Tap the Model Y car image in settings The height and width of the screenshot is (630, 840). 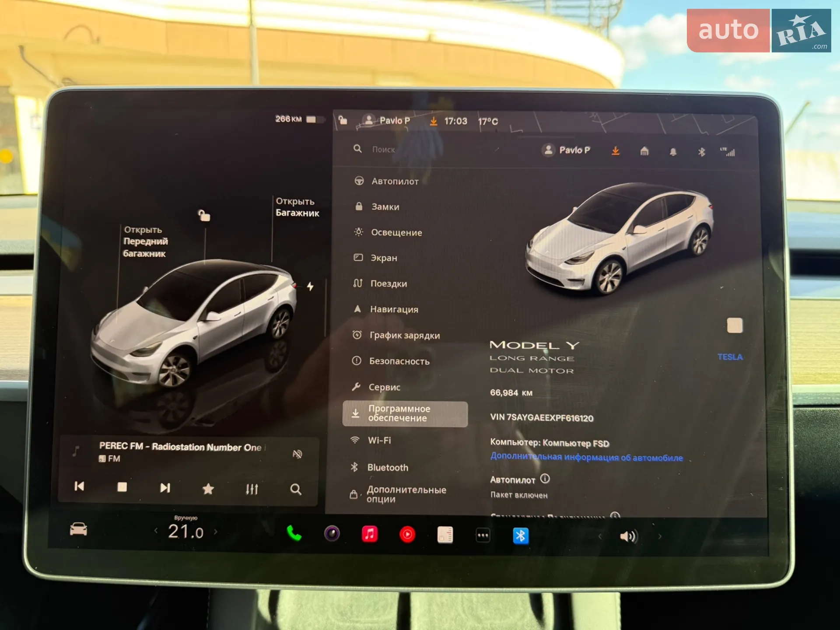tap(619, 238)
